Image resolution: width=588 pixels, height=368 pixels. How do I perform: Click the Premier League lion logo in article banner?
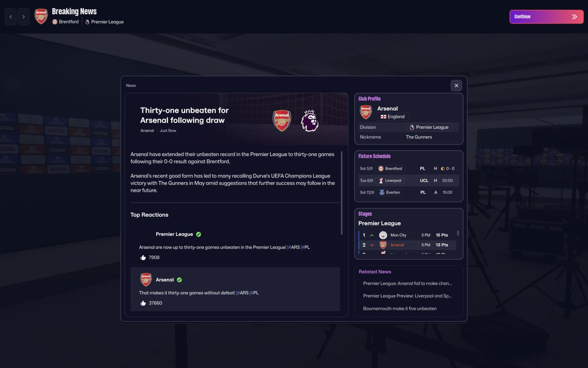click(x=309, y=121)
